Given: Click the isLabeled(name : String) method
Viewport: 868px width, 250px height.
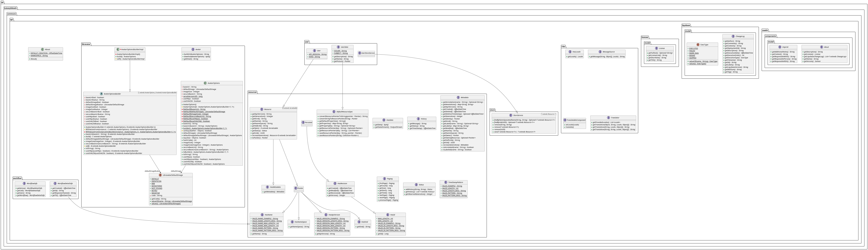Looking at the screenshot, I should [x=457, y=150].
